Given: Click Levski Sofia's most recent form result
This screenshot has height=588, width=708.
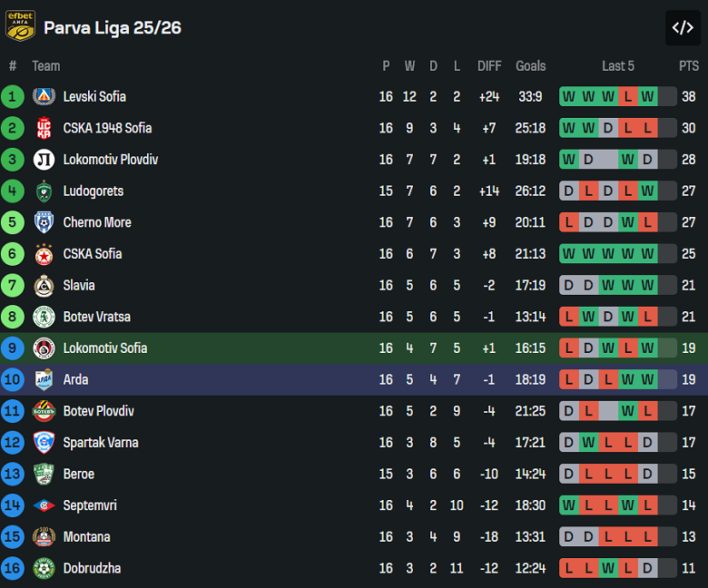Looking at the screenshot, I should [x=647, y=97].
